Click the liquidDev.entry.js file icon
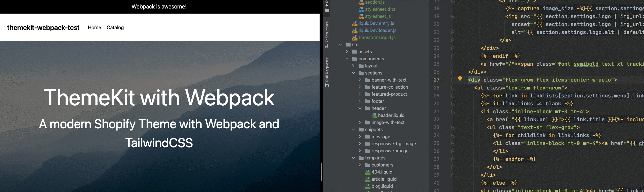This screenshot has width=644, height=192. [355, 24]
